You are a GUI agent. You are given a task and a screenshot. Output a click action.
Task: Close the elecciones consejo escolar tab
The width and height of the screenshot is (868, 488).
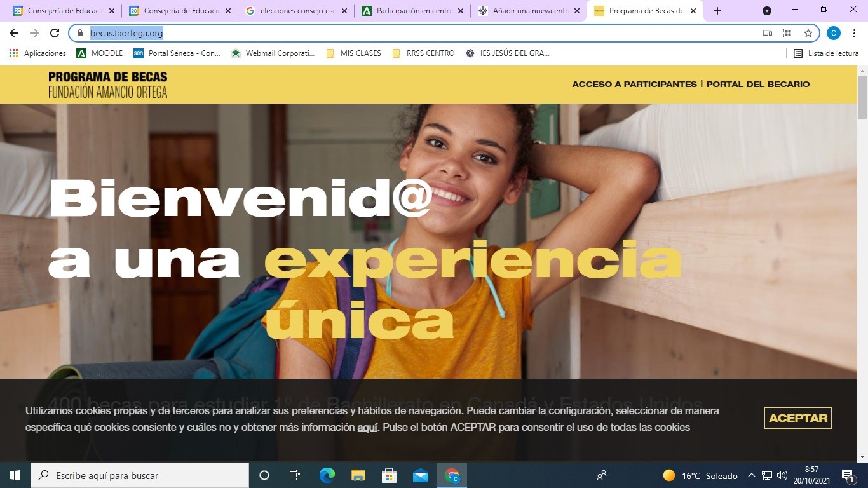coord(344,11)
